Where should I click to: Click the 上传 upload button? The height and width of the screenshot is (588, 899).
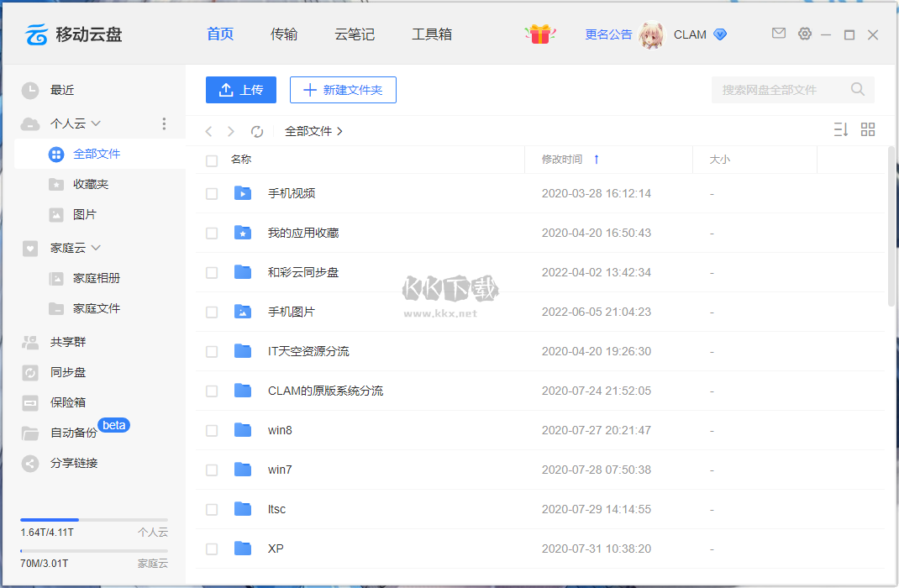pyautogui.click(x=240, y=90)
